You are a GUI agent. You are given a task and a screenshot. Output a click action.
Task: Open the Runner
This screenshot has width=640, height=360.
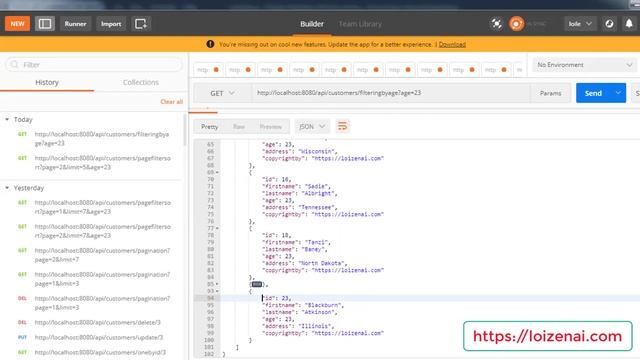click(x=76, y=24)
